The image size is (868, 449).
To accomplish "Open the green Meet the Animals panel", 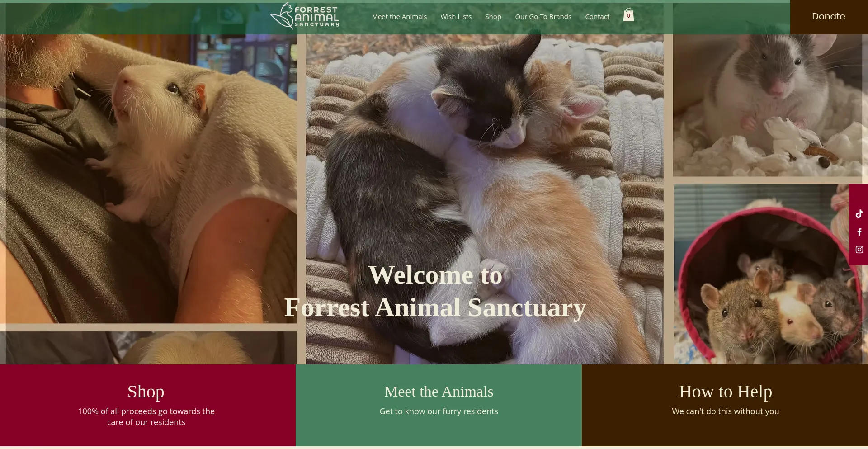I will [439, 406].
